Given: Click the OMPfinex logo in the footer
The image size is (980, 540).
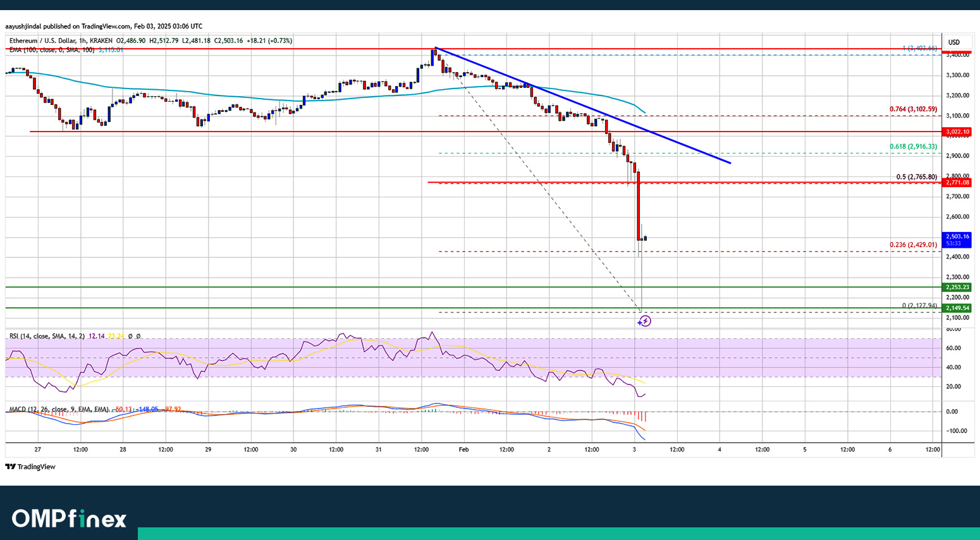Looking at the screenshot, I should click(70, 519).
